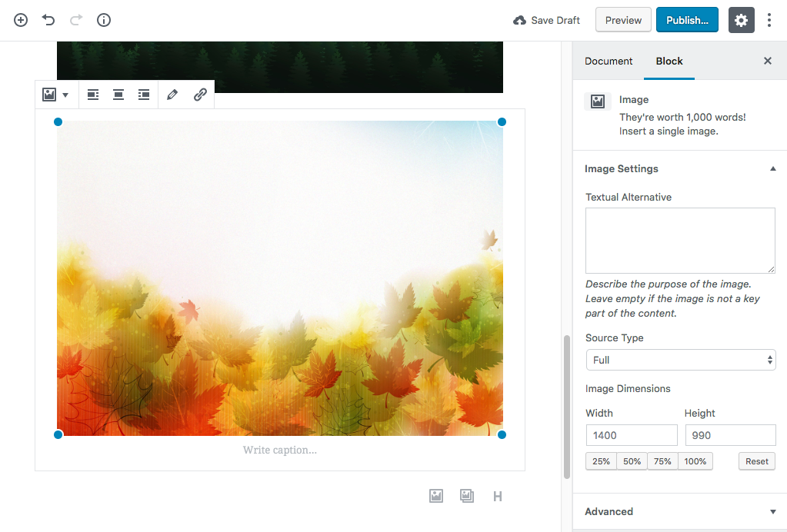
Task: Click Save Draft
Action: (547, 20)
